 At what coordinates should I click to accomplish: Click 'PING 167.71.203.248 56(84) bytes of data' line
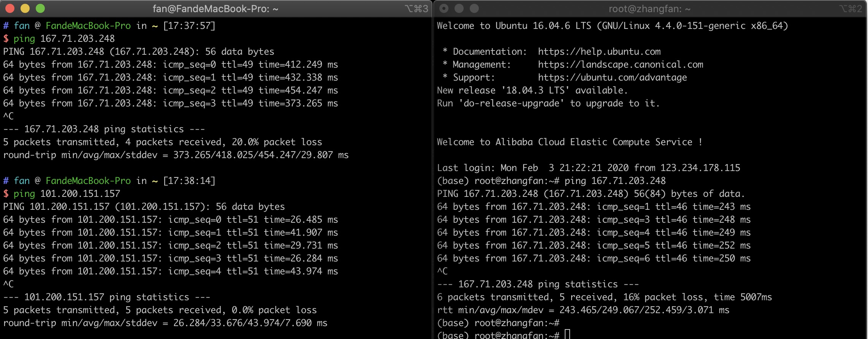click(591, 193)
